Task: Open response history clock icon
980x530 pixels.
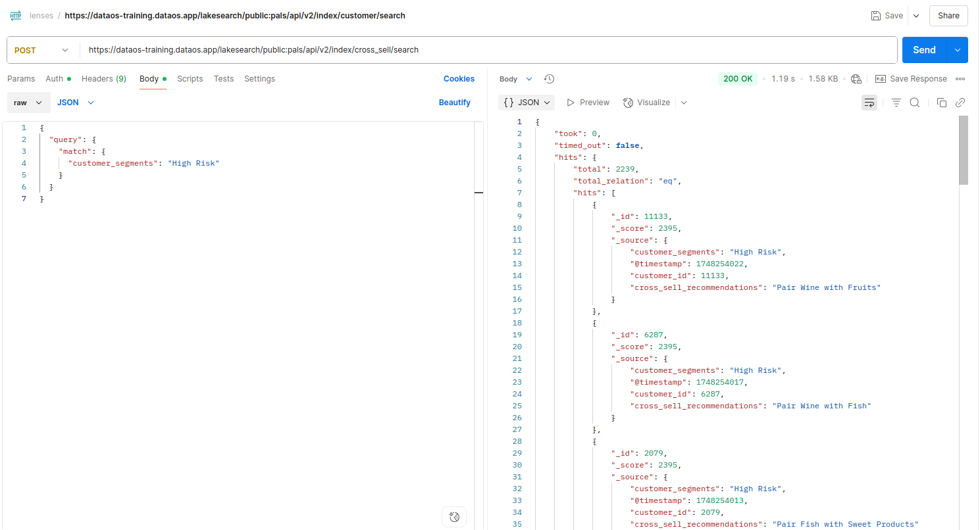Action: point(550,79)
